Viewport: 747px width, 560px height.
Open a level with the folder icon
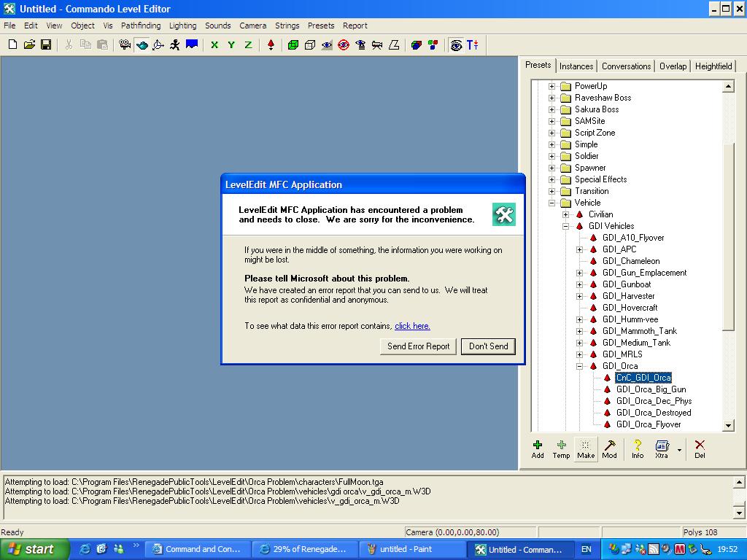[x=29, y=44]
